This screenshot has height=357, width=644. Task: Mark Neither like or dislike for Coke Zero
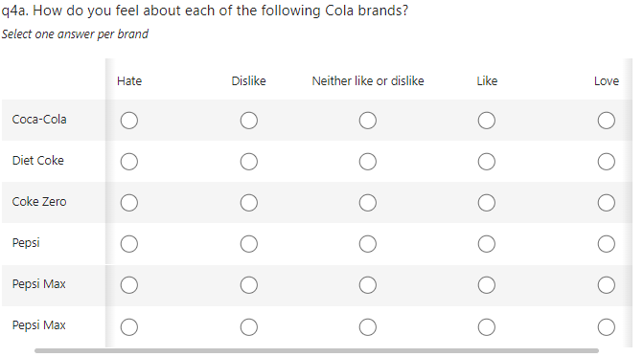coord(368,203)
